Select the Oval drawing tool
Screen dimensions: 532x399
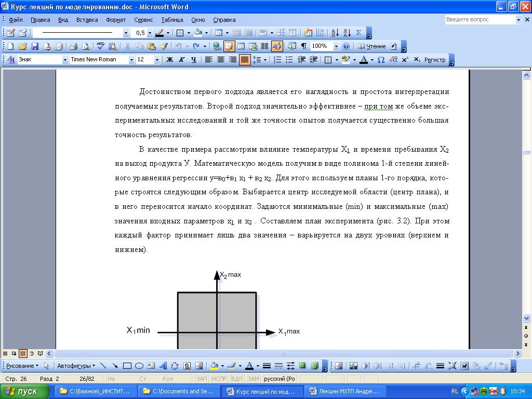tap(139, 366)
